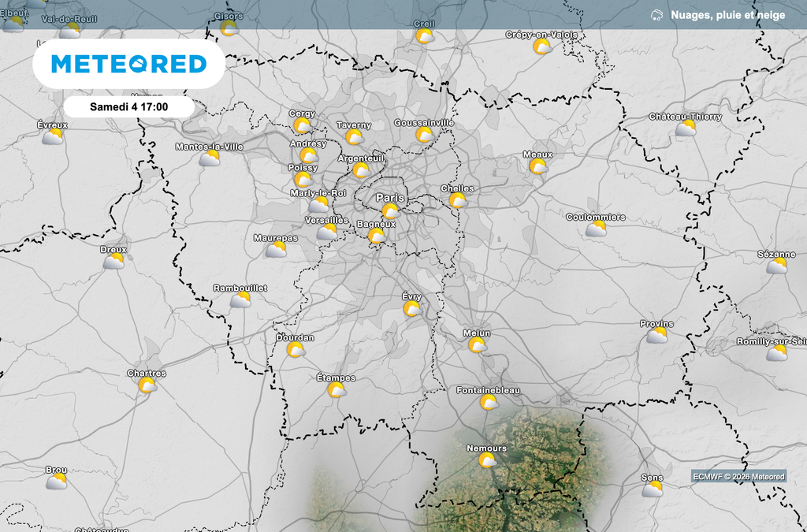Screen dimensions: 807x532
Task: Click the Rambouillet weather icon
Action: pos(240,299)
